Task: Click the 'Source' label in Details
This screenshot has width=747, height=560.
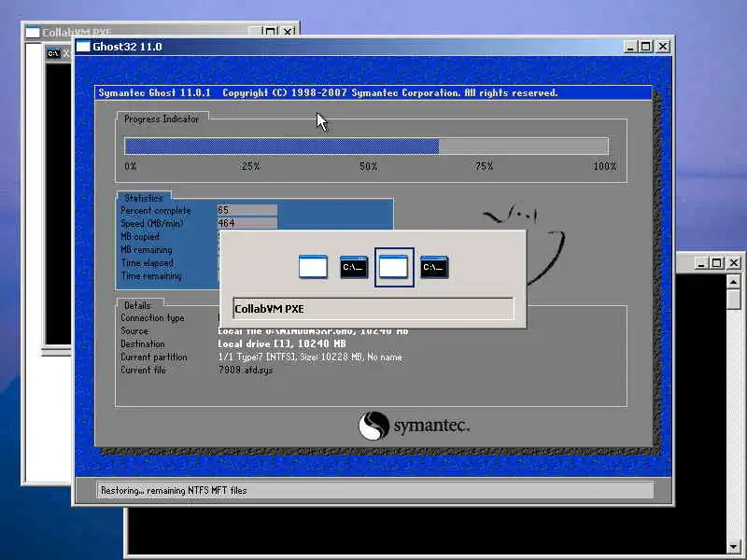Action: coord(134,330)
